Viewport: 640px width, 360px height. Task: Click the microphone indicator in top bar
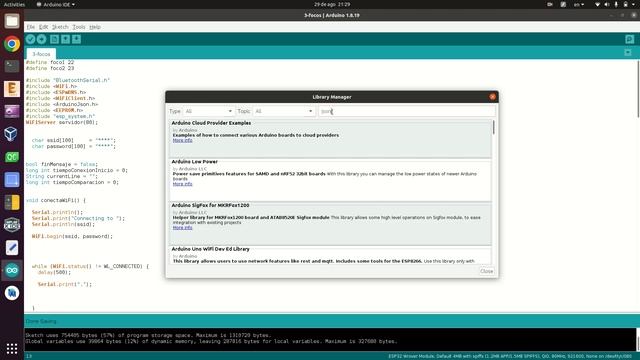(616, 4)
